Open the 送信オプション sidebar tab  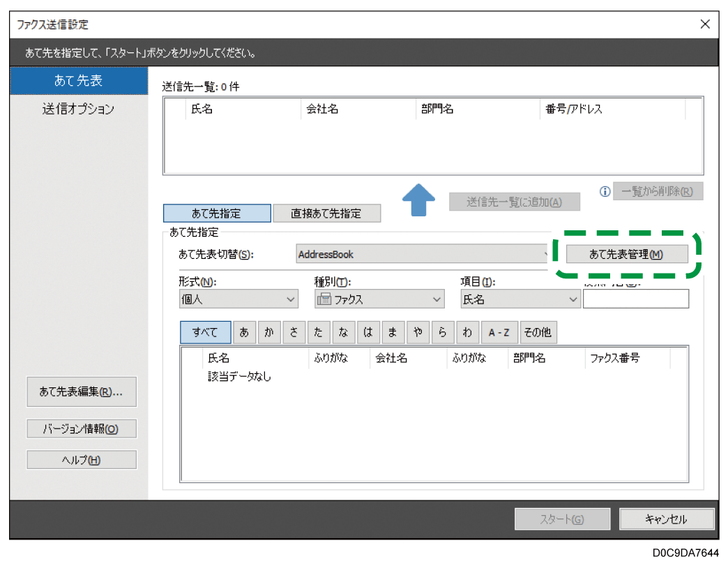(x=78, y=110)
